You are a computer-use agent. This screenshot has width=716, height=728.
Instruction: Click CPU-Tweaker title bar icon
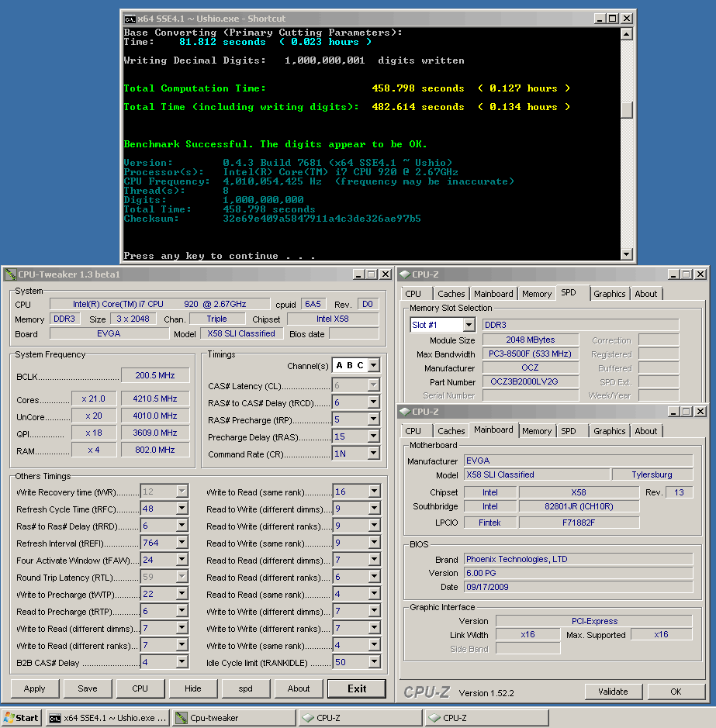click(x=9, y=274)
